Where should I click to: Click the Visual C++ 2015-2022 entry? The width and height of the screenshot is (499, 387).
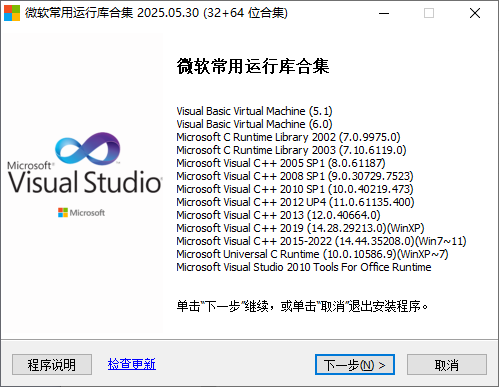(321, 241)
